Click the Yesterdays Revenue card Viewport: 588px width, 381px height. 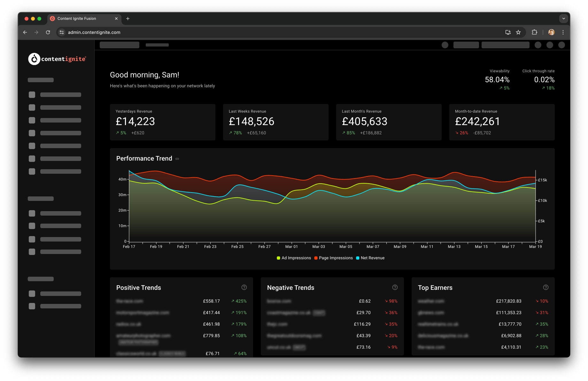pos(163,122)
